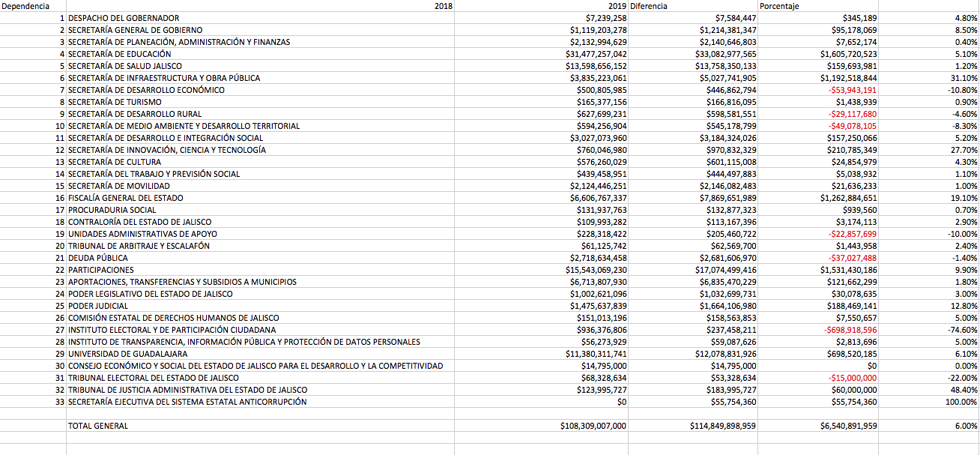Click the '2018' header cell

point(260,6)
